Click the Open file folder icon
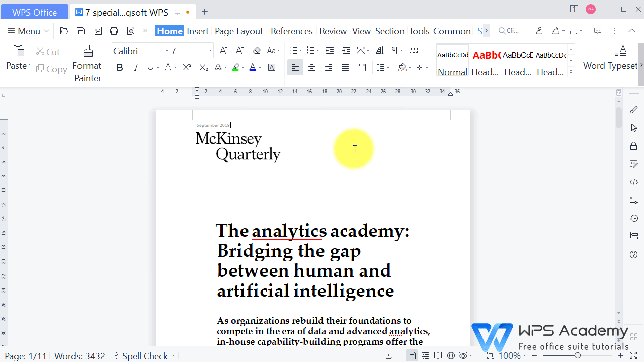Screen dimensions: 644x362 click(64, 31)
